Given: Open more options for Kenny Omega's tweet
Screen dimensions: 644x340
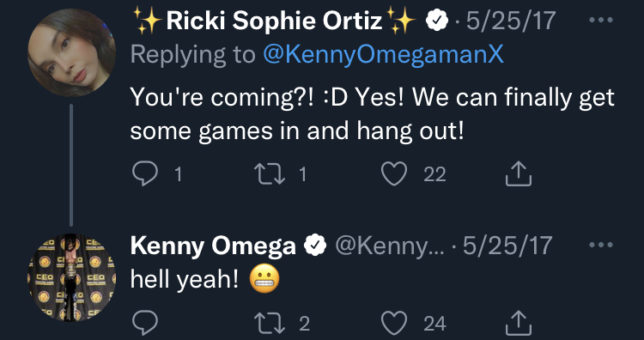Looking at the screenshot, I should tap(601, 246).
